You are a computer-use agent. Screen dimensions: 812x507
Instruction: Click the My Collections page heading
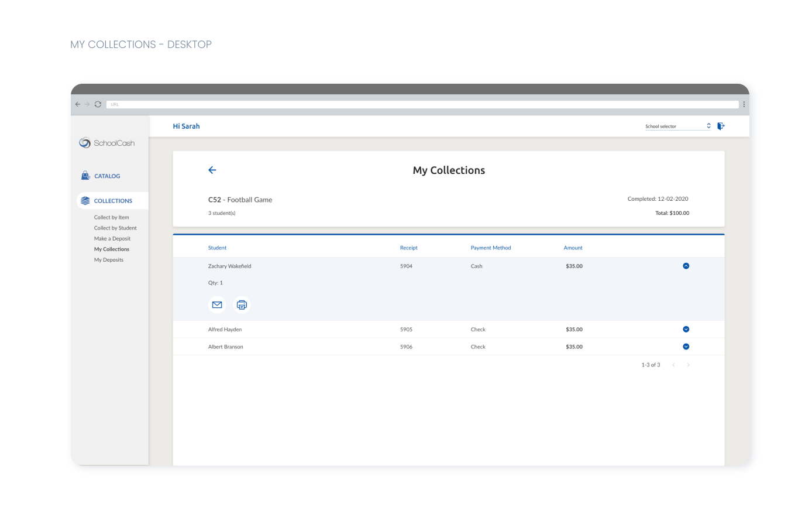[449, 170]
